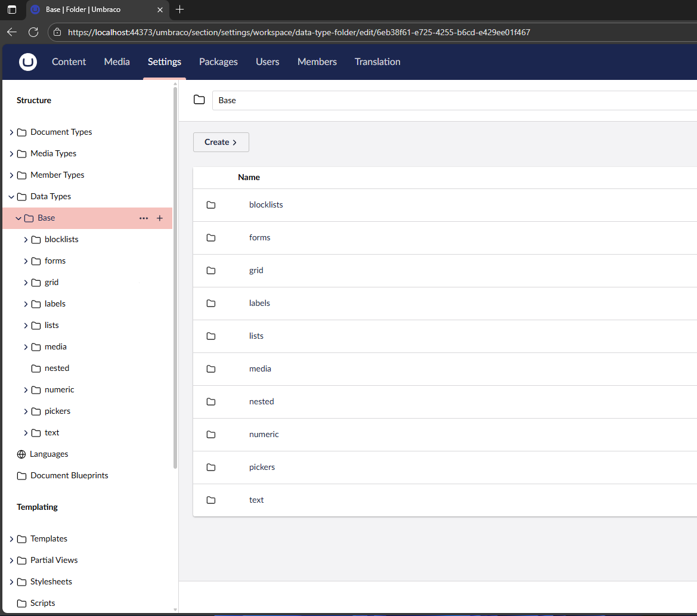Click the browser refresh icon
697x616 pixels.
[x=33, y=32]
